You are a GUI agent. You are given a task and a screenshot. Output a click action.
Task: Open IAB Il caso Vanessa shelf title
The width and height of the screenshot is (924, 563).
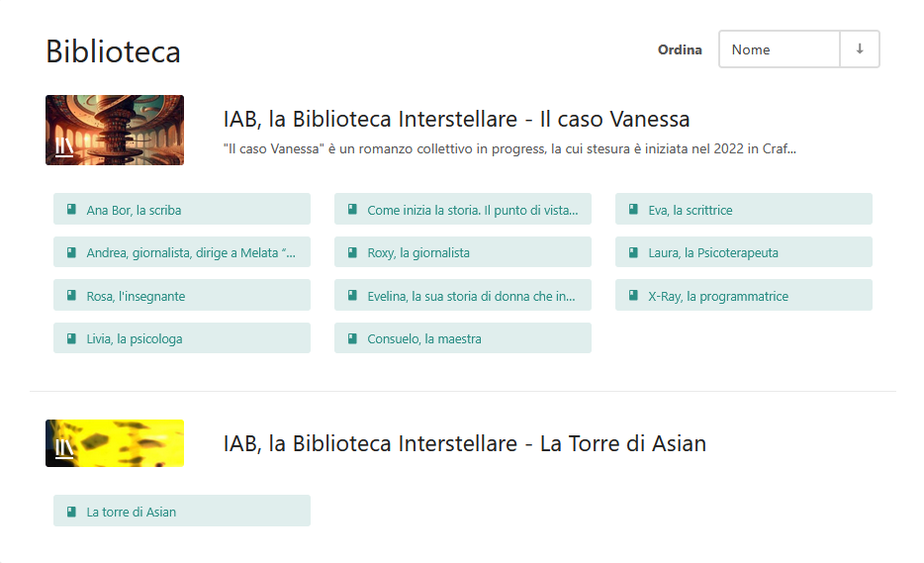456,119
